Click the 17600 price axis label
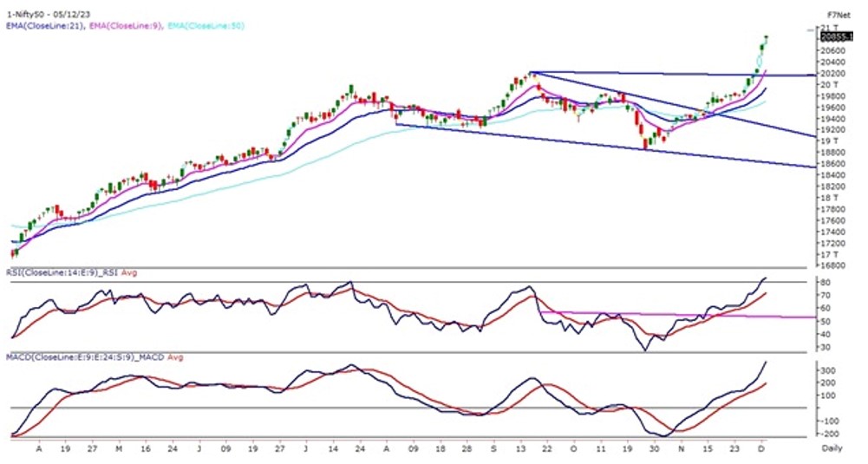 (833, 220)
